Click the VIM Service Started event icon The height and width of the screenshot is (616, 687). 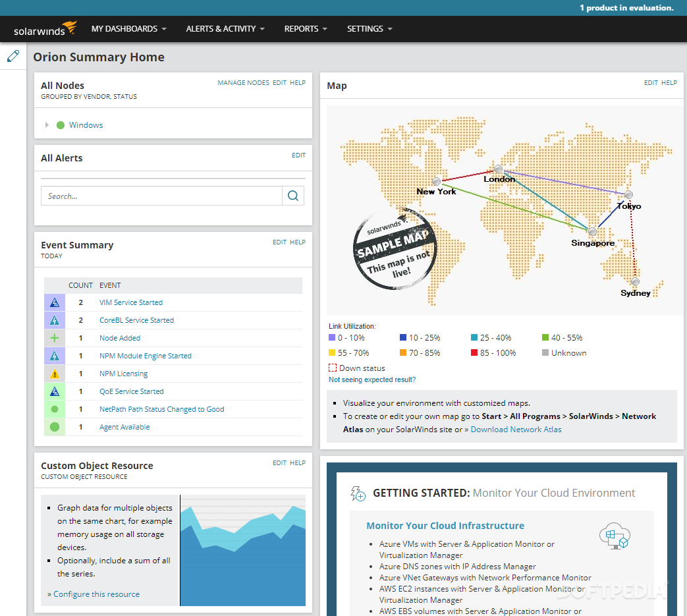point(54,302)
